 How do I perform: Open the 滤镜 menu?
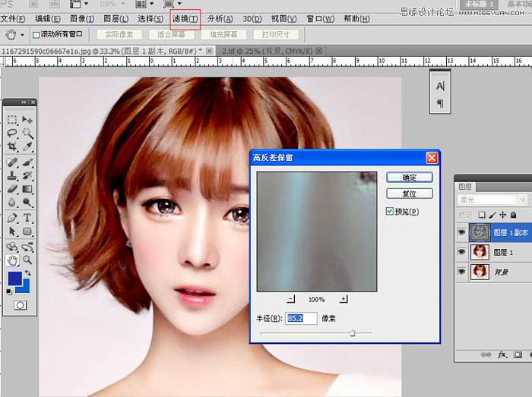[x=185, y=18]
